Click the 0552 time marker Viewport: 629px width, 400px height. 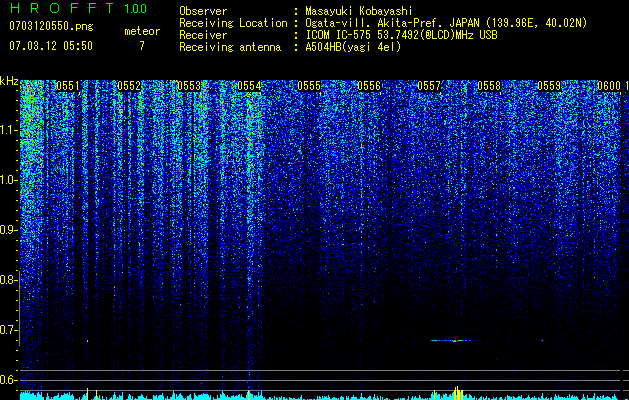pos(129,86)
